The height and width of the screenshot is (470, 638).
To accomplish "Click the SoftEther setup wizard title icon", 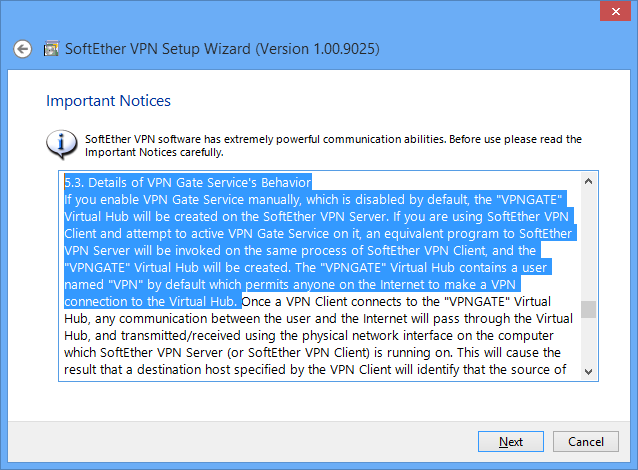I will (51, 49).
